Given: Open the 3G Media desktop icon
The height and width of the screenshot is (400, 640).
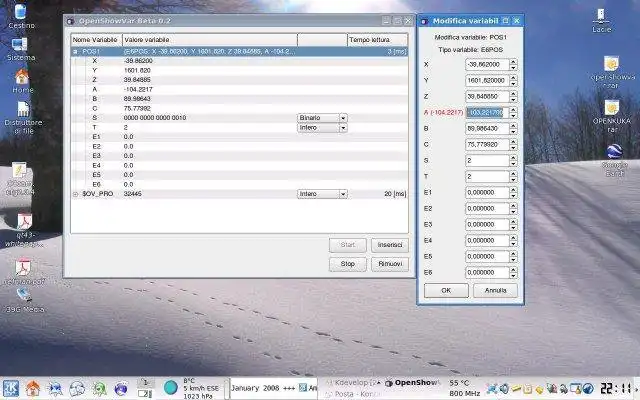Looking at the screenshot, I should [24, 300].
